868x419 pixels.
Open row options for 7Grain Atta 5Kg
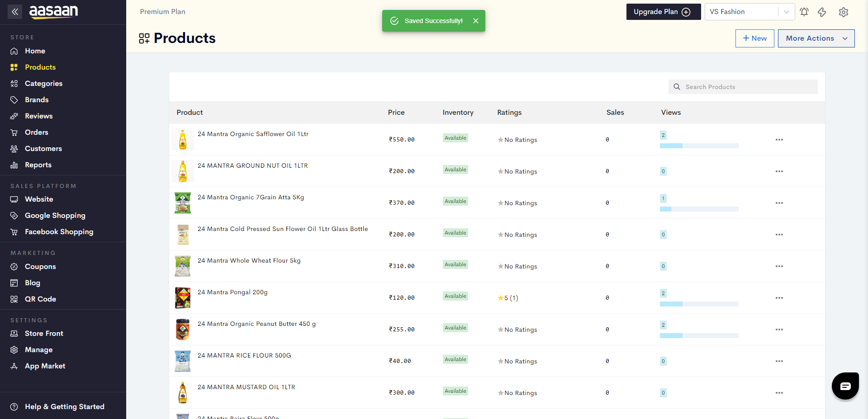(x=779, y=203)
